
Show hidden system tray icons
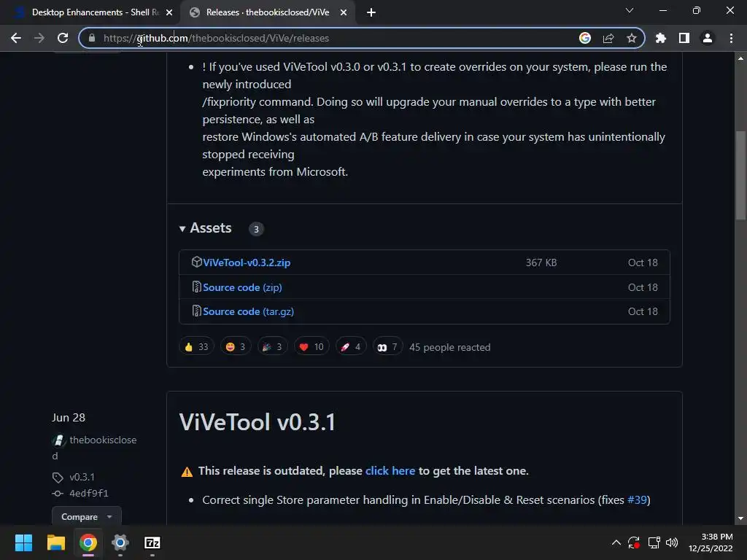click(x=616, y=542)
